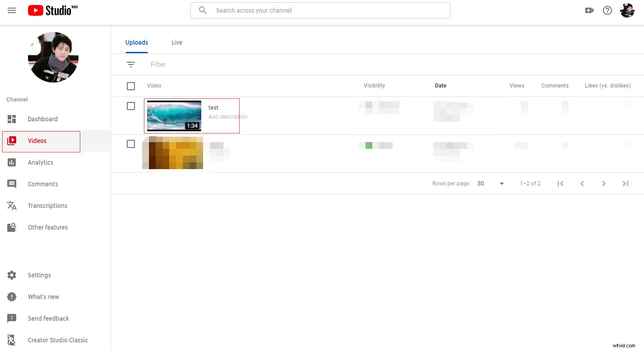The height and width of the screenshot is (350, 644).
Task: Open the test video thumbnail
Action: [174, 115]
